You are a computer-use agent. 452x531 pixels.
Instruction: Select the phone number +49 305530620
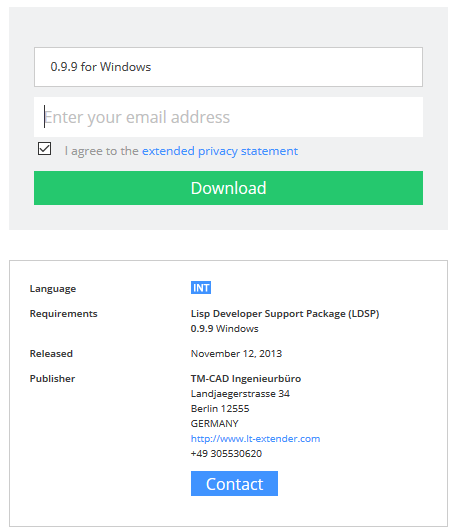click(x=226, y=453)
